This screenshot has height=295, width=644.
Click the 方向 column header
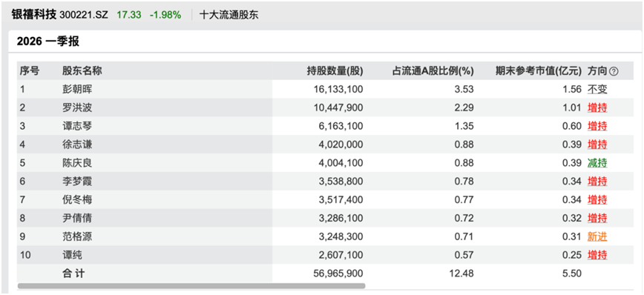point(597,71)
